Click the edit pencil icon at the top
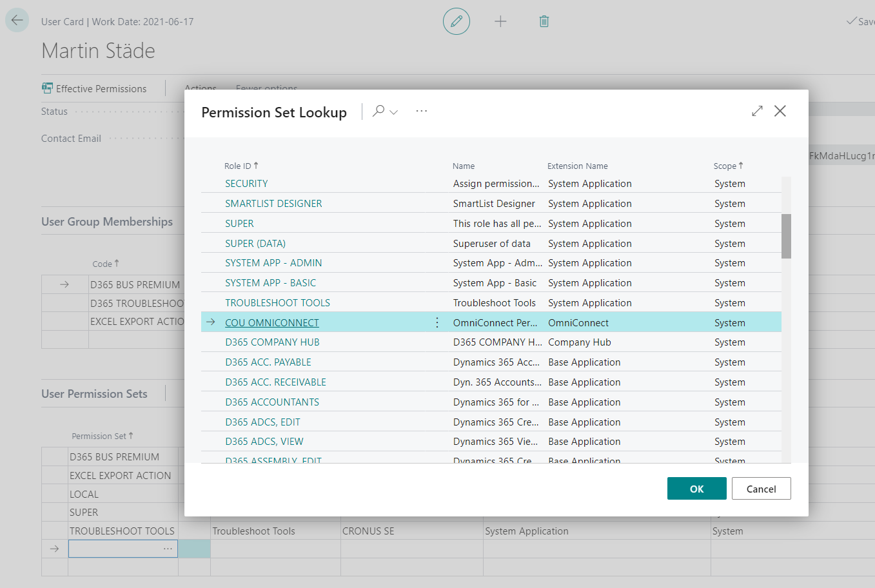 click(x=456, y=21)
